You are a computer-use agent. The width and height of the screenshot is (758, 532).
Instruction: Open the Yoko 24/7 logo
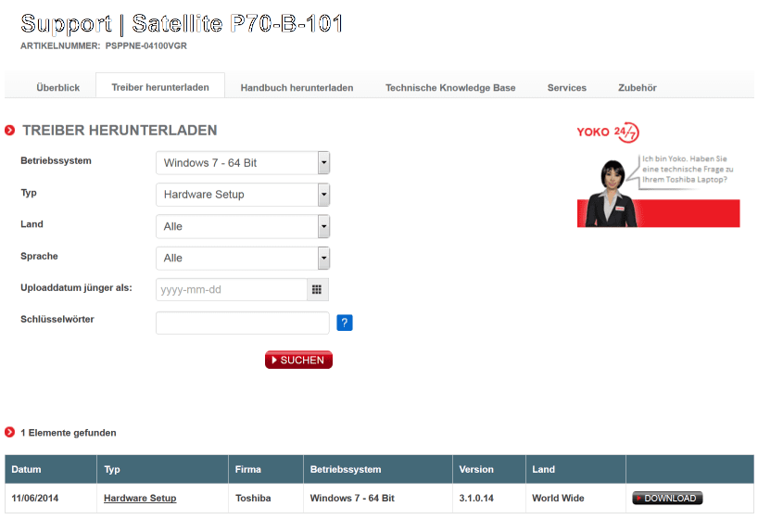click(608, 132)
